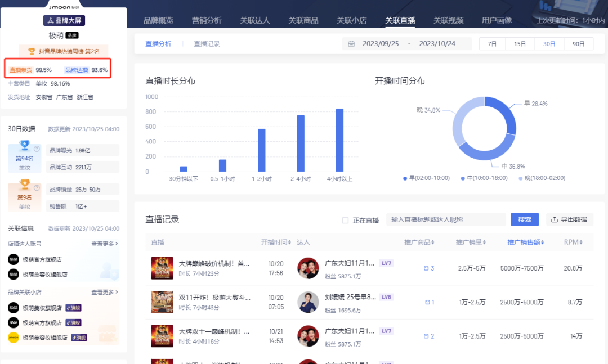The image size is (608, 364).
Task: Click 广东夫妇 avatar in 10/21 row
Action: click(x=308, y=336)
